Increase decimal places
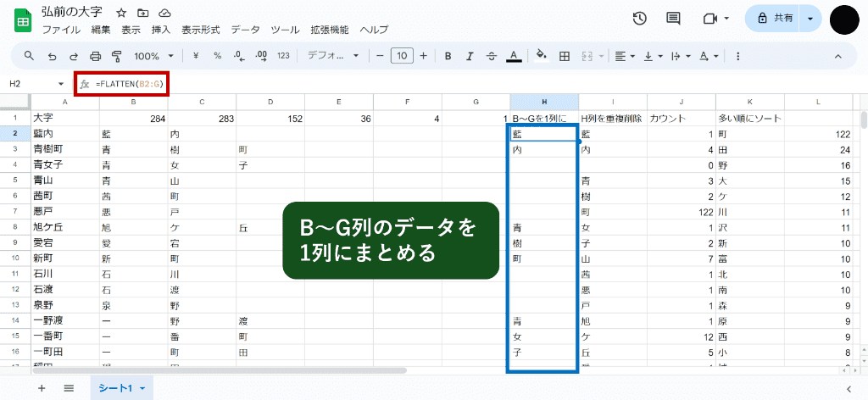The image size is (868, 400). point(261,56)
